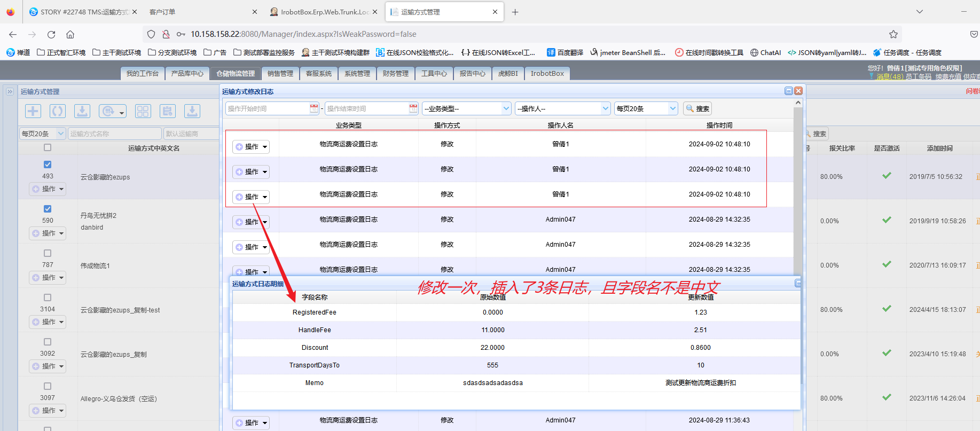The height and width of the screenshot is (431, 980).
Task: Open calendar picker for 操作开始时间
Action: [314, 108]
